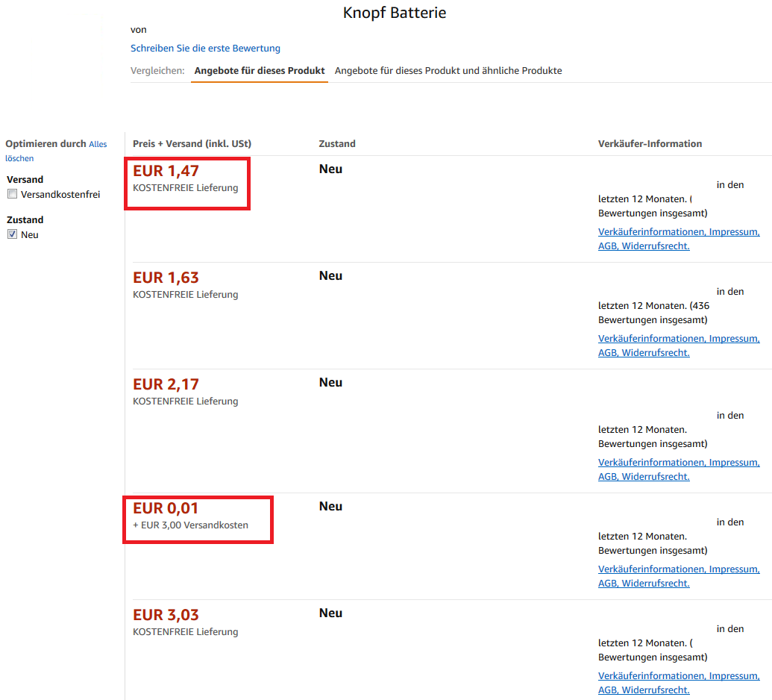Uncheck the Neu condition checkbox

tap(13, 234)
